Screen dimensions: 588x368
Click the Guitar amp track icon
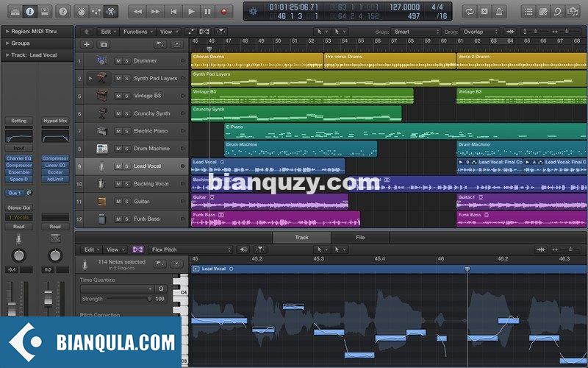pos(102,202)
